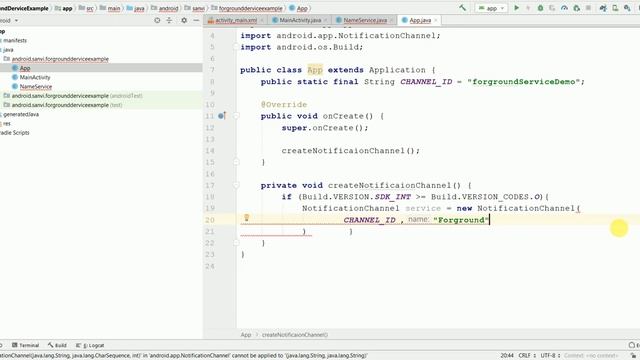Click caret position 20:44 in status bar
This screenshot has height=360, width=640.
point(507,356)
